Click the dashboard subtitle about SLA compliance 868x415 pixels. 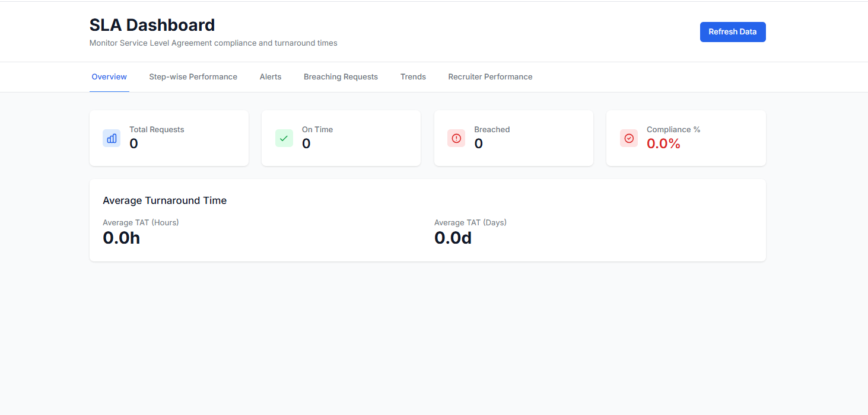213,43
